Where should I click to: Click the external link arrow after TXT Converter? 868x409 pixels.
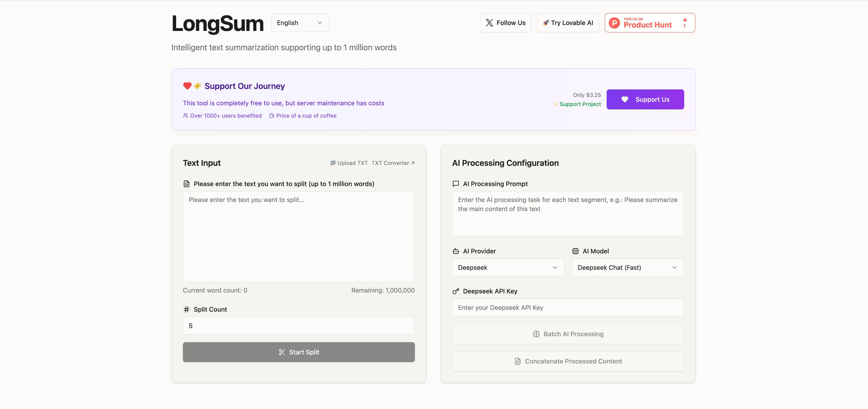click(x=413, y=163)
